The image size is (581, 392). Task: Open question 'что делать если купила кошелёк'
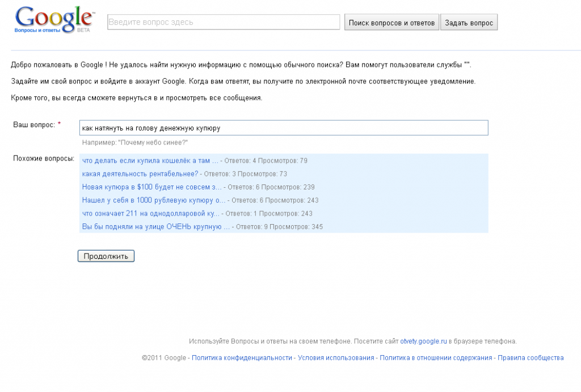150,161
